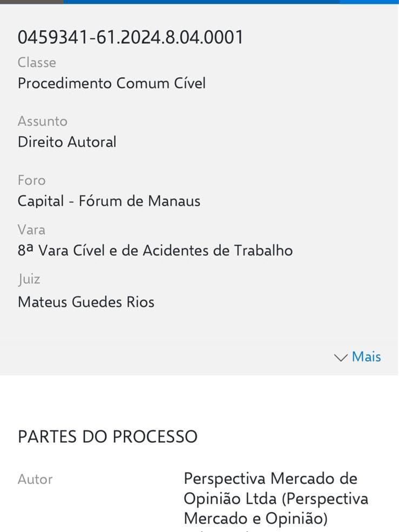This screenshot has height=532, width=399.
Task: Click the "Assunto" field label
Action: tap(43, 121)
